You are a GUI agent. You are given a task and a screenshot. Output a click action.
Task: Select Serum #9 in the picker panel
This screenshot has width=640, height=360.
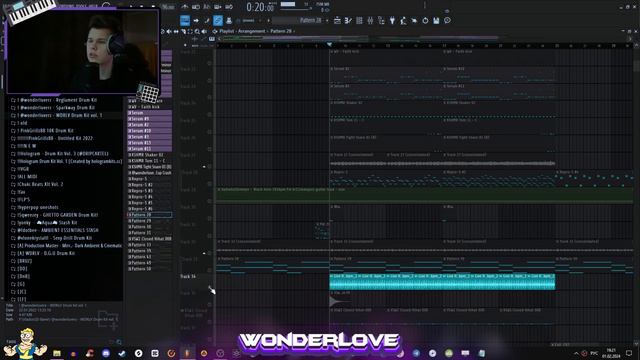150,119
